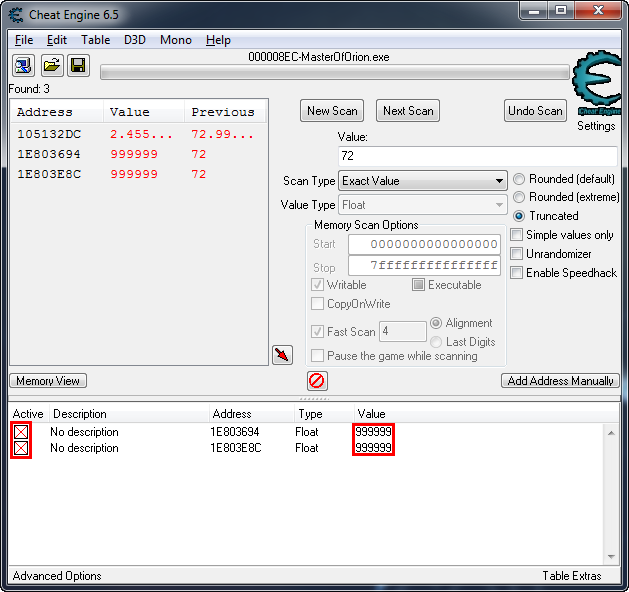Viewport: 629px width, 592px height.
Task: Open Table Extras
Action: 572,576
